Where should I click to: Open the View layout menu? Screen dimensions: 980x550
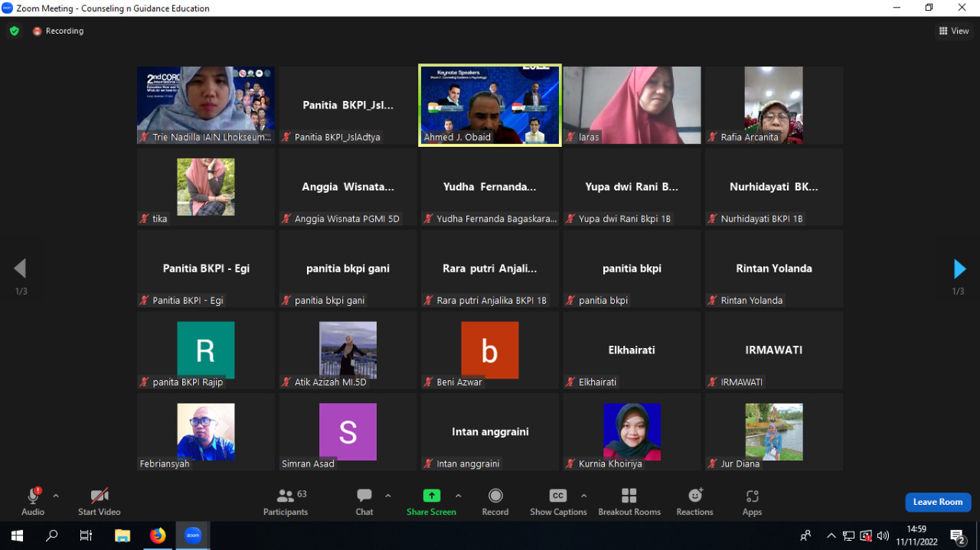pyautogui.click(x=954, y=31)
